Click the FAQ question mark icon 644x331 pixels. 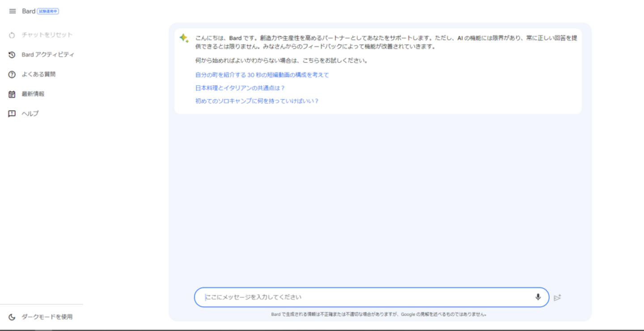(12, 74)
